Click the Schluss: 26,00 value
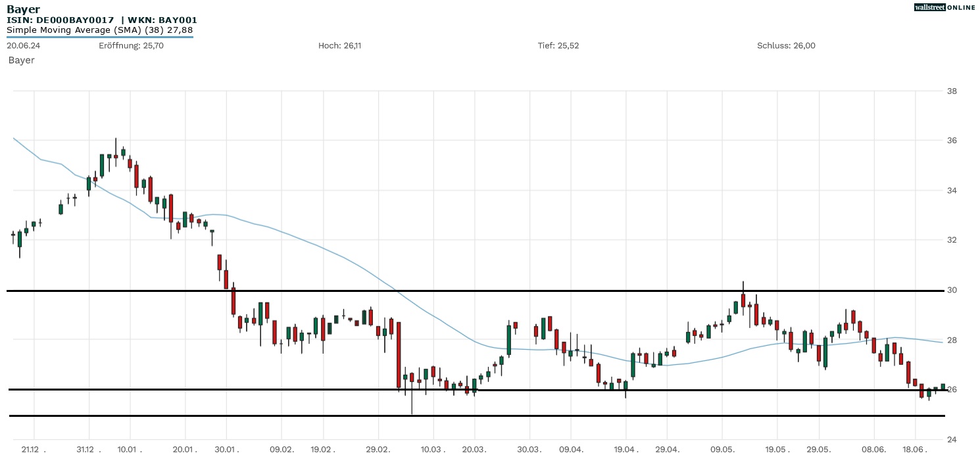Image resolution: width=980 pixels, height=453 pixels. pos(786,45)
